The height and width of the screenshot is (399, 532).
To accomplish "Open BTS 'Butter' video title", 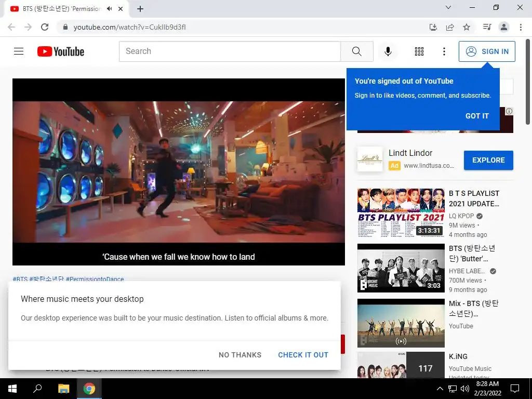I will pyautogui.click(x=472, y=254).
